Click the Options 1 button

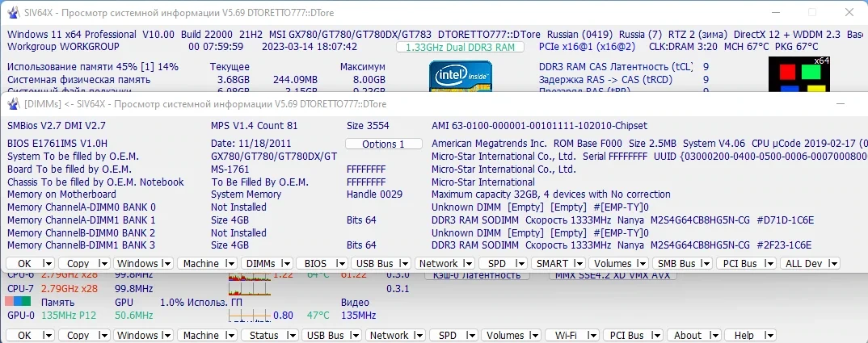click(x=383, y=144)
